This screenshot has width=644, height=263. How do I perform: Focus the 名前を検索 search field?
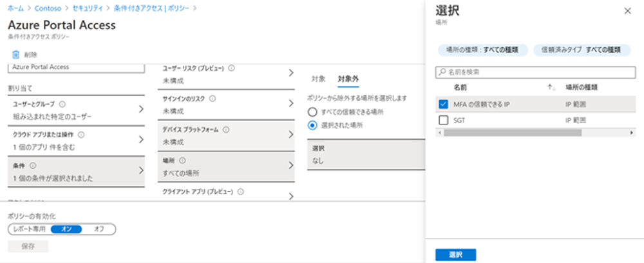click(x=535, y=72)
